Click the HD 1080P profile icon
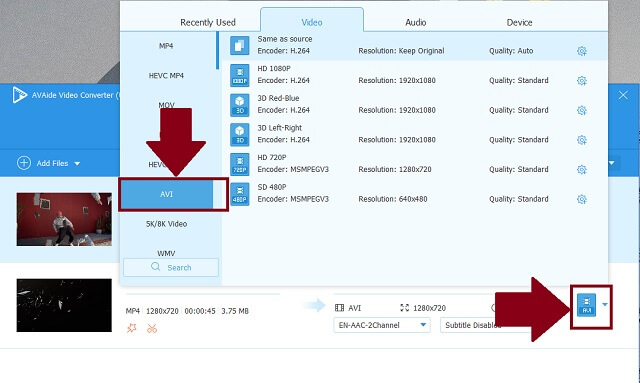This screenshot has height=383, width=640. (x=240, y=75)
